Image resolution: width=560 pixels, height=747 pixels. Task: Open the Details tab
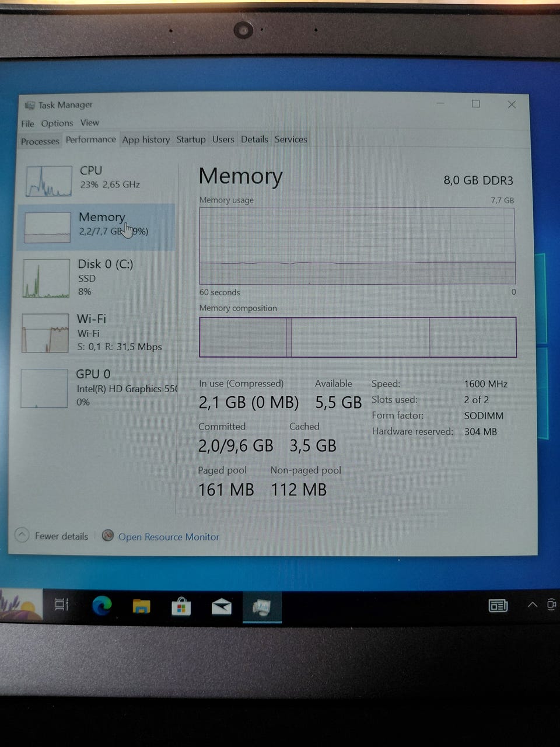coord(254,139)
